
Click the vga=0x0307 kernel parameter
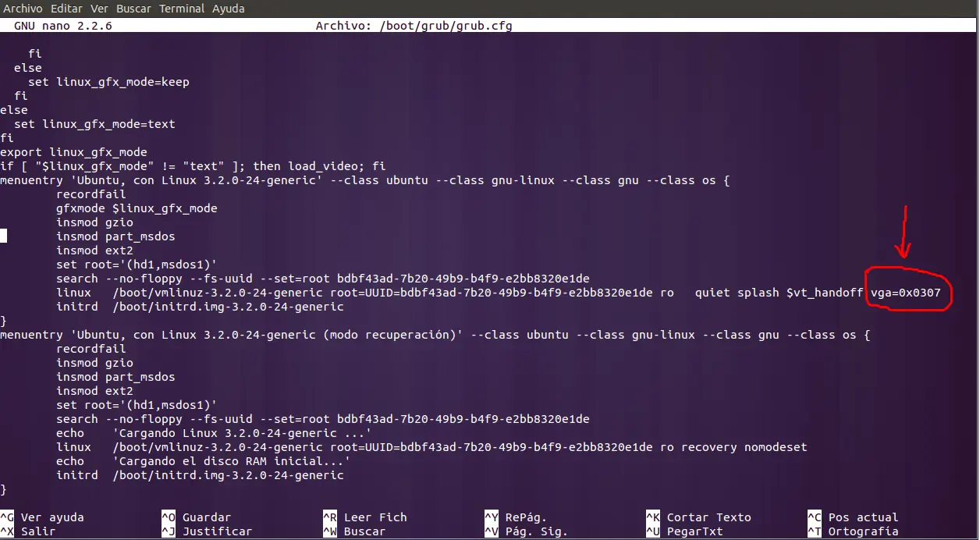coord(906,293)
